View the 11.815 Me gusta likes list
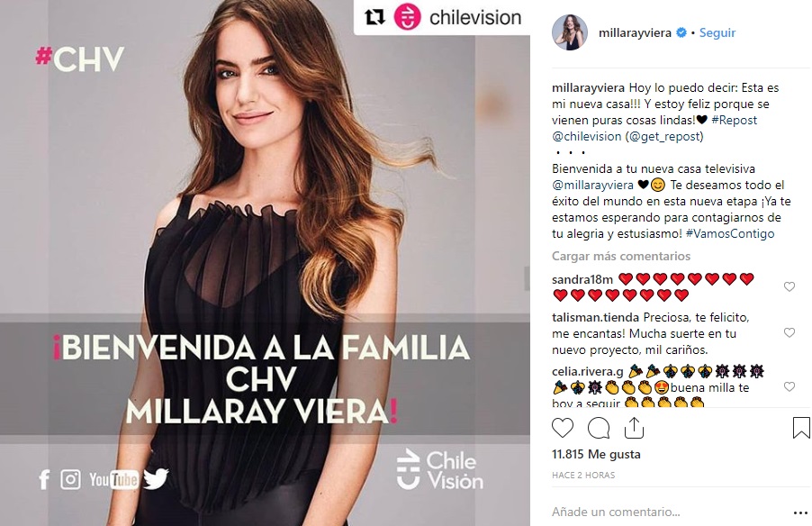Image resolution: width=812 pixels, height=526 pixels. [596, 454]
